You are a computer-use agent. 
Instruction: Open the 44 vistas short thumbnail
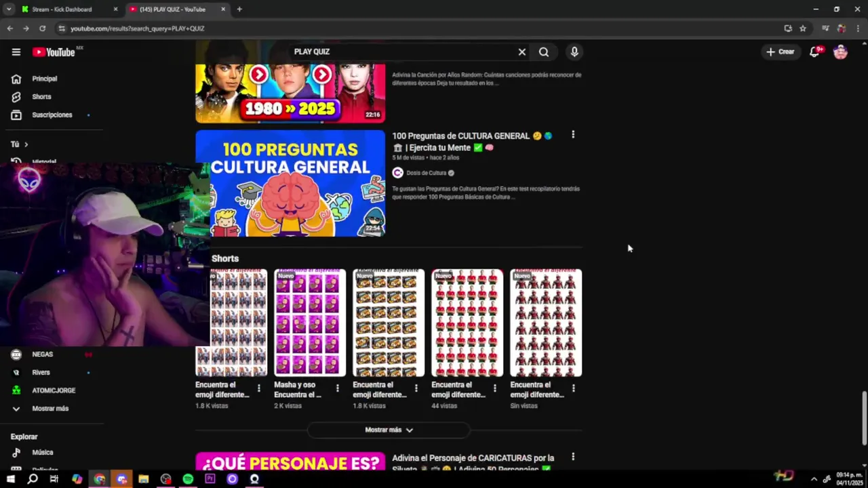[467, 323]
